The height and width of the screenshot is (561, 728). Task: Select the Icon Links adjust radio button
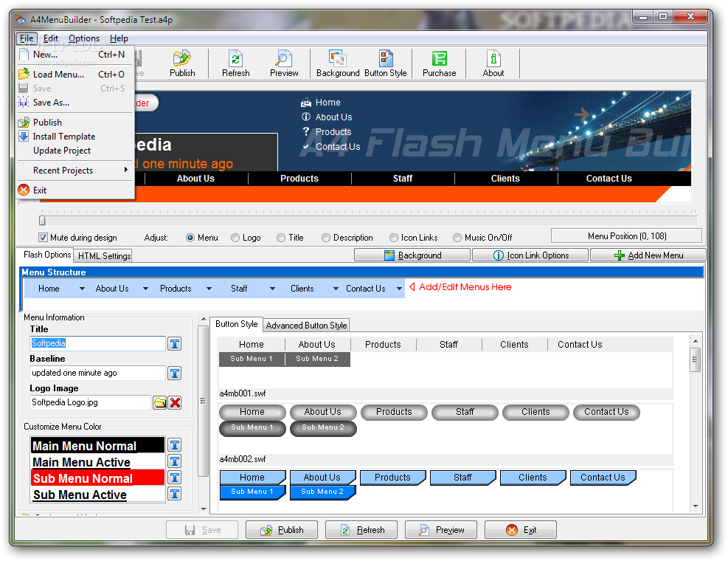coord(394,238)
